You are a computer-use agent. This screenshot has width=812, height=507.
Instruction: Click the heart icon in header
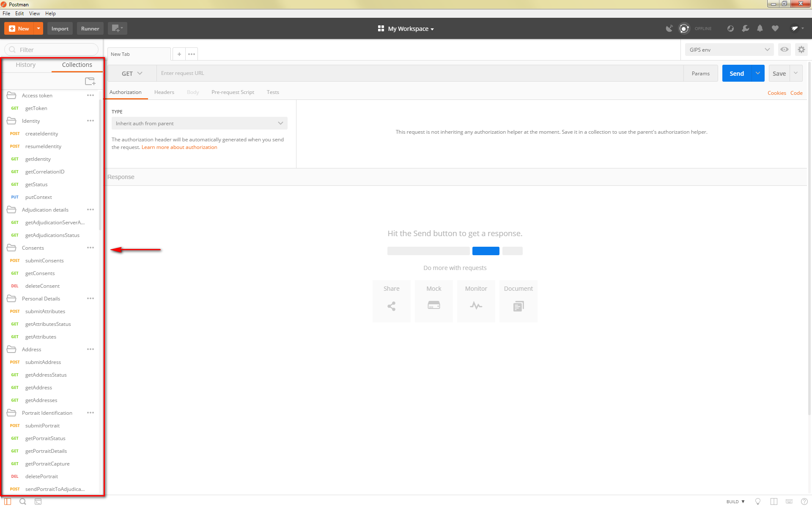click(775, 28)
